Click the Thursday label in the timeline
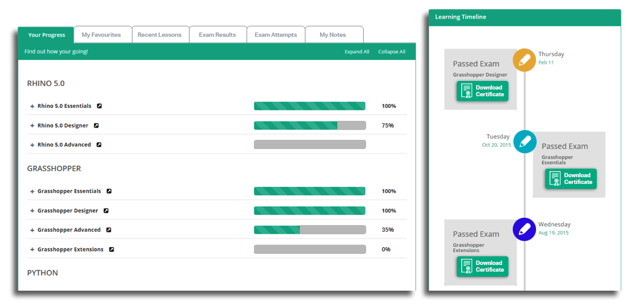 551,54
